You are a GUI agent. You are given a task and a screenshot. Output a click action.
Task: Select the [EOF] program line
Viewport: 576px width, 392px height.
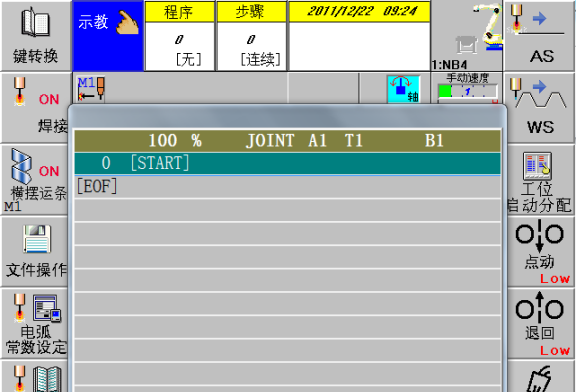click(287, 187)
